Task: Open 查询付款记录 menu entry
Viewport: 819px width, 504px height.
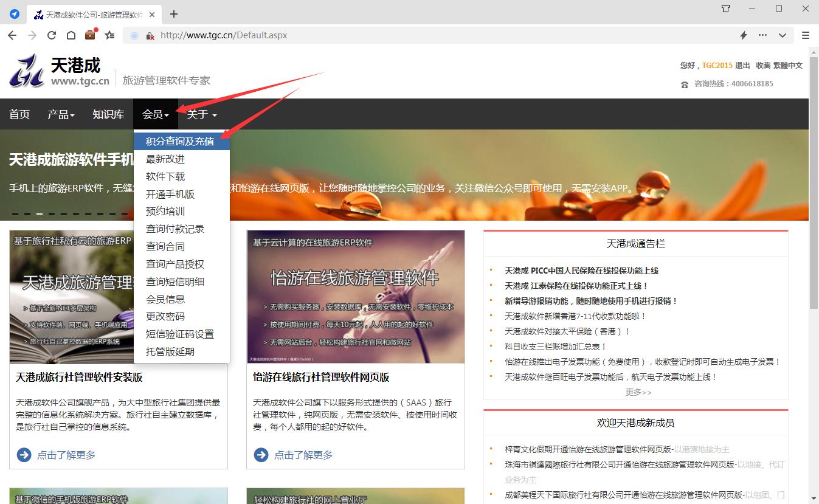Action: (x=182, y=229)
